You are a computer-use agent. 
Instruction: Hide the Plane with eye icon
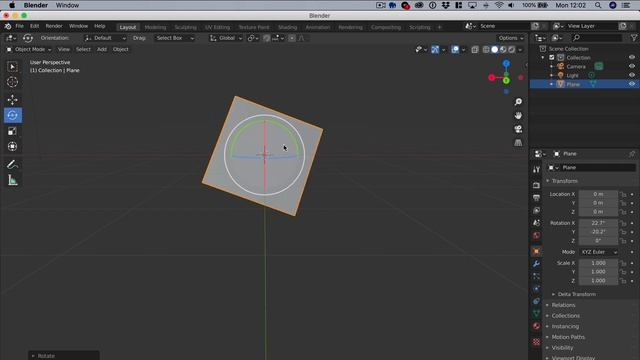632,84
